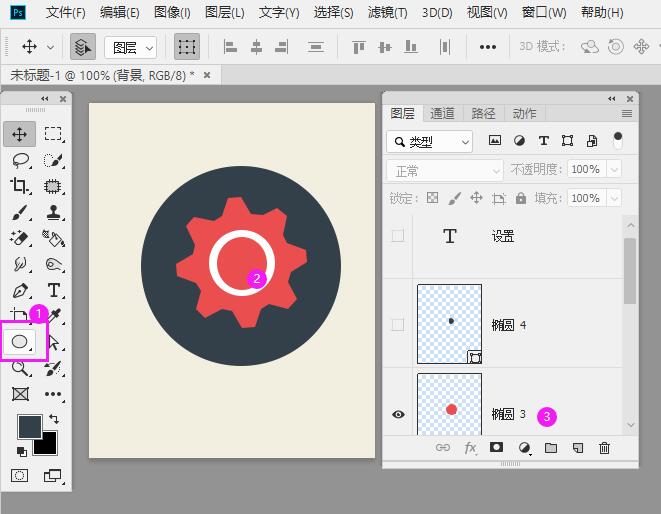661x514 pixels.
Task: Click the delete layer trash icon
Action: 604,448
